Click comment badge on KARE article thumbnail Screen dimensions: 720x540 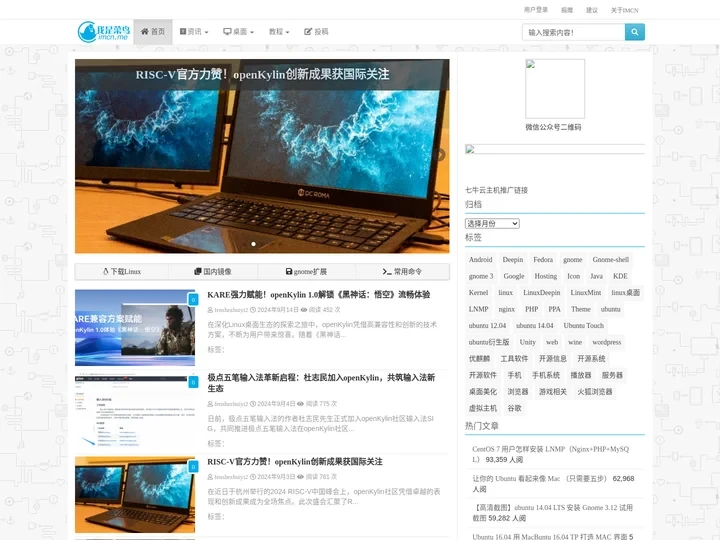(x=193, y=299)
